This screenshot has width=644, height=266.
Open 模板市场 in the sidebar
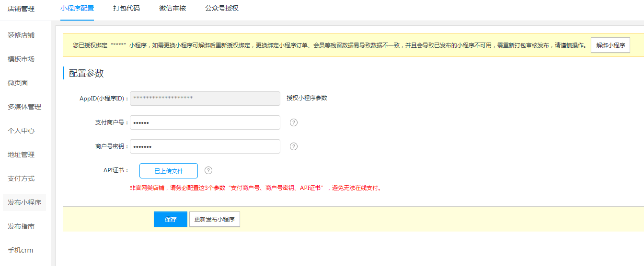pos(21,59)
